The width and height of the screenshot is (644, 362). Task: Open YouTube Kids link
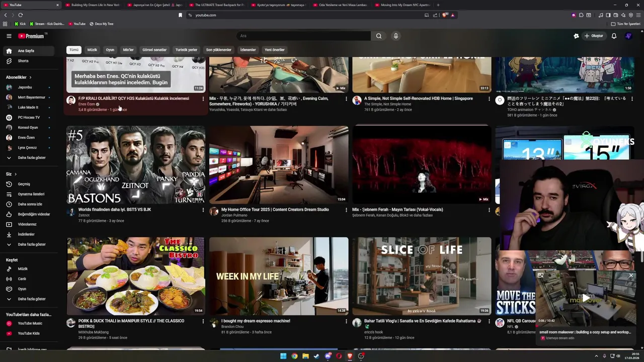pyautogui.click(x=28, y=333)
